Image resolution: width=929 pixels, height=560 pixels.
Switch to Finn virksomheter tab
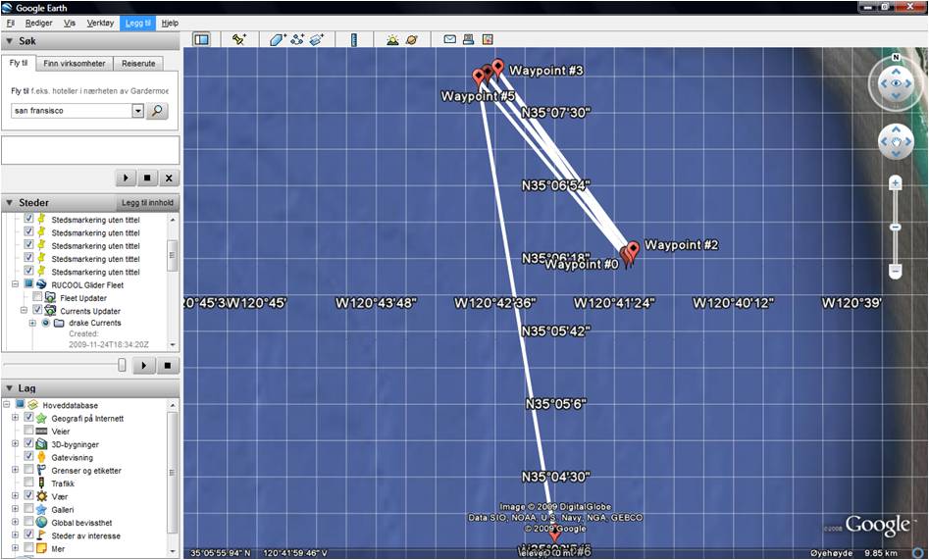coord(74,64)
